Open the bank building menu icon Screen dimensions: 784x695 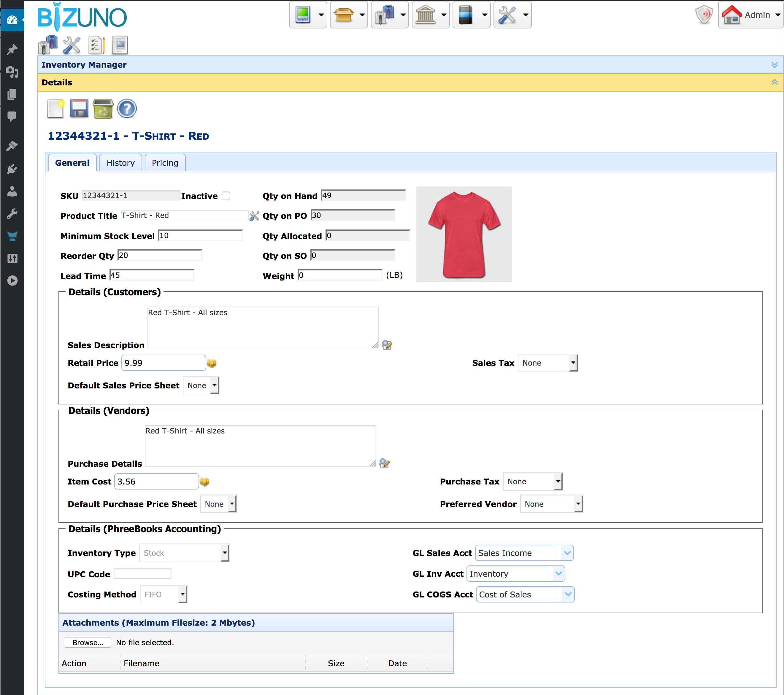tap(425, 15)
